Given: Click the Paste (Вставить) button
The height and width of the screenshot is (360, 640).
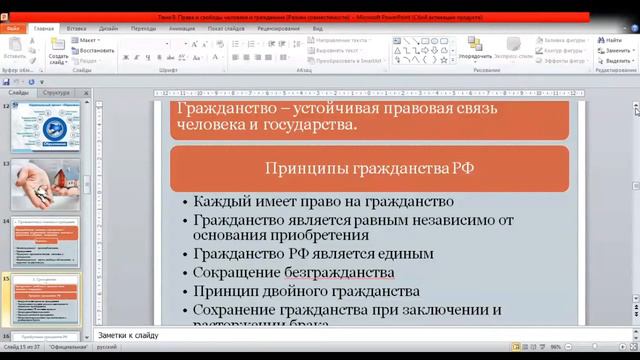Looking at the screenshot, I should click(15, 49).
